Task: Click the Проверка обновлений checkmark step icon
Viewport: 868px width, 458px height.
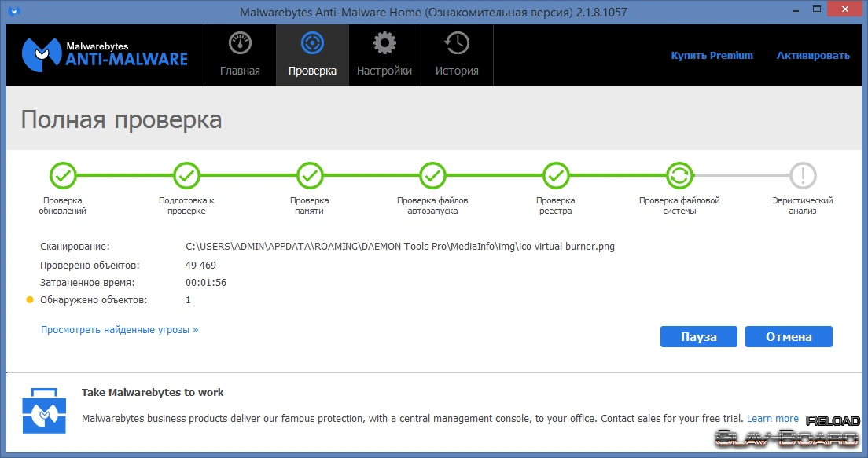Action: pos(63,176)
